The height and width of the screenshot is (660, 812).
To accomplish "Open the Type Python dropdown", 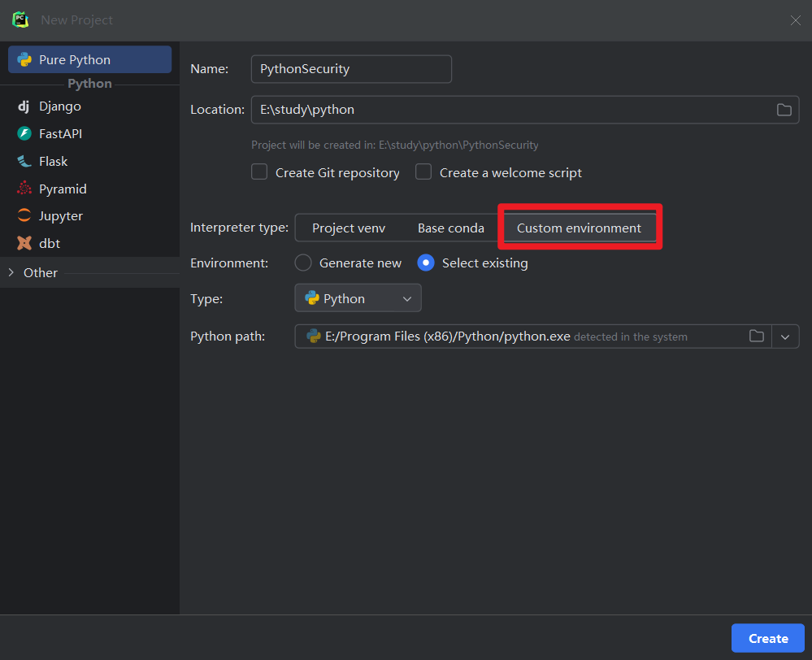I will click(358, 298).
